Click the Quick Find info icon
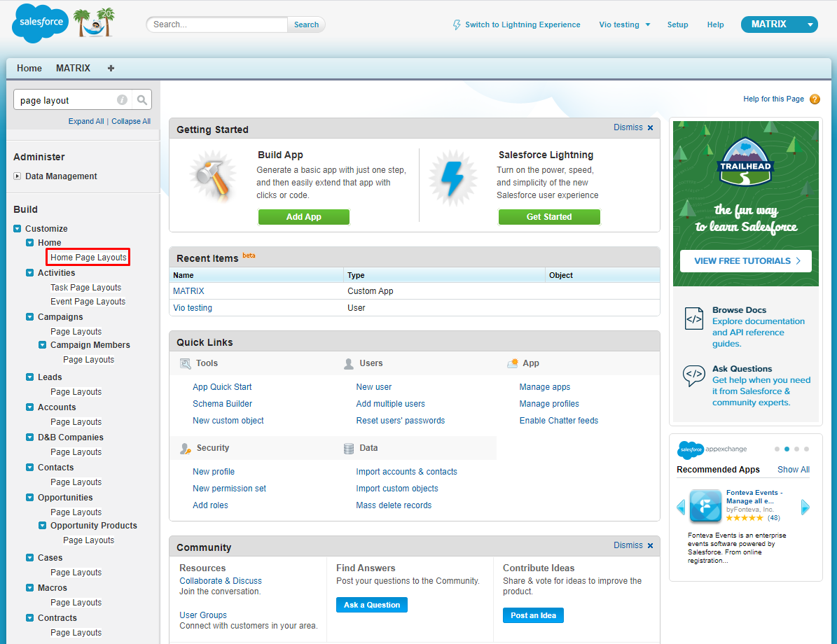The height and width of the screenshot is (644, 837). pyautogui.click(x=123, y=100)
